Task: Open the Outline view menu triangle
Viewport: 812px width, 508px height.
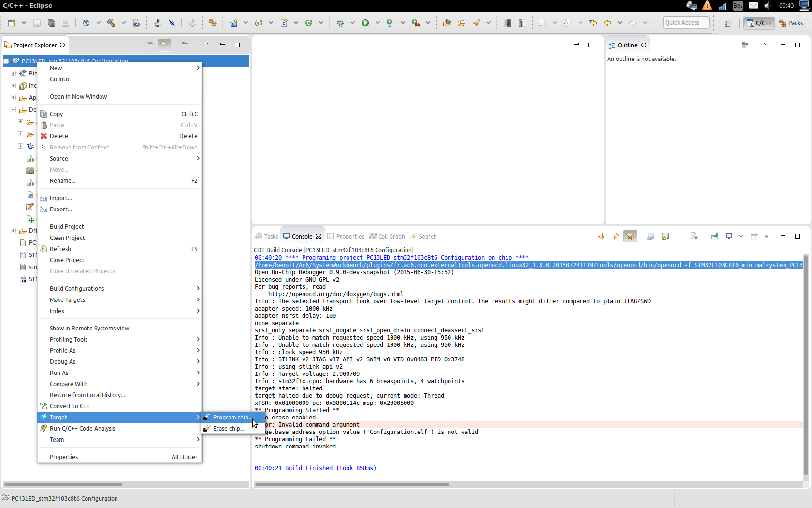Action: pyautogui.click(x=766, y=45)
